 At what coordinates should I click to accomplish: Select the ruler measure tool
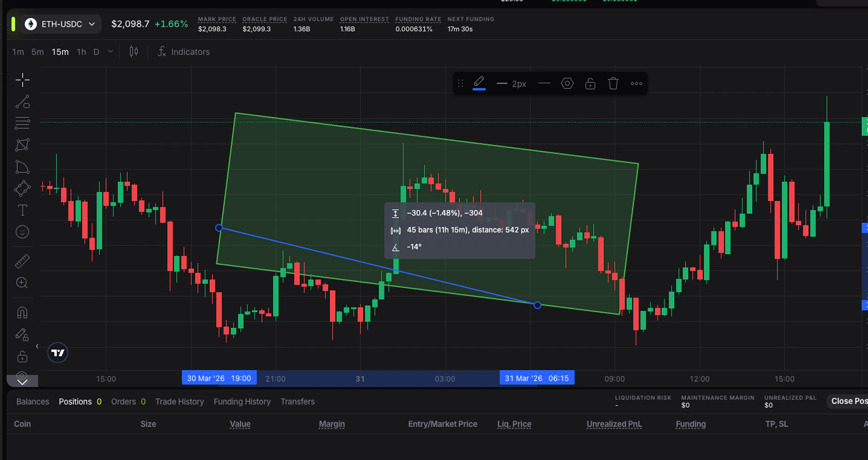tap(23, 261)
